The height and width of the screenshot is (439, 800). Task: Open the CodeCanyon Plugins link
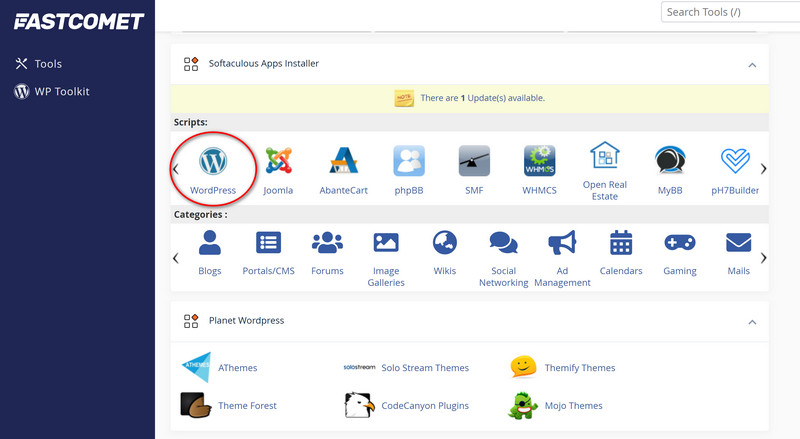click(425, 406)
